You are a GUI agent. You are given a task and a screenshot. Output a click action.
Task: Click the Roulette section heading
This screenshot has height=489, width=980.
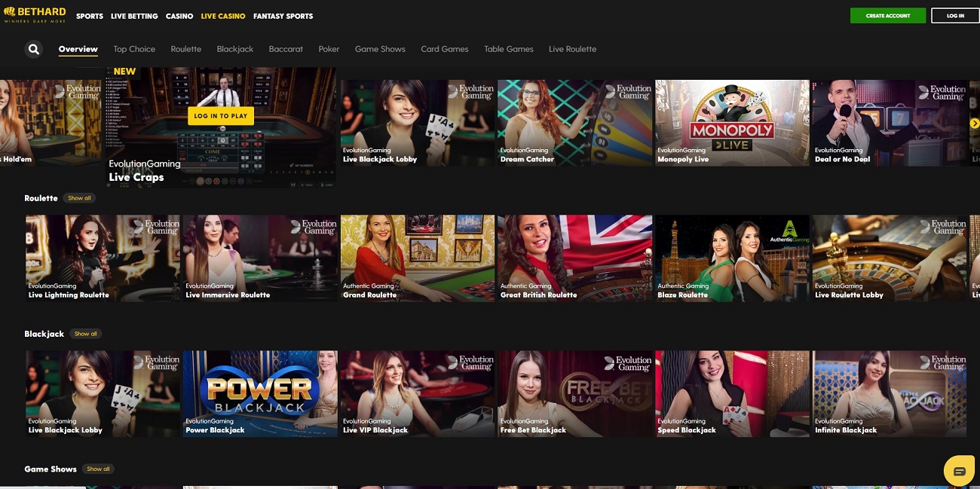coord(41,198)
